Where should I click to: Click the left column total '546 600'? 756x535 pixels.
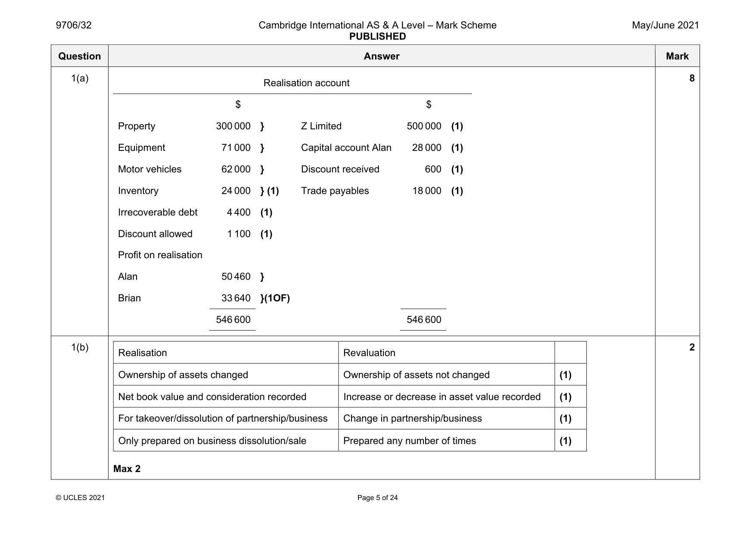pos(233,320)
